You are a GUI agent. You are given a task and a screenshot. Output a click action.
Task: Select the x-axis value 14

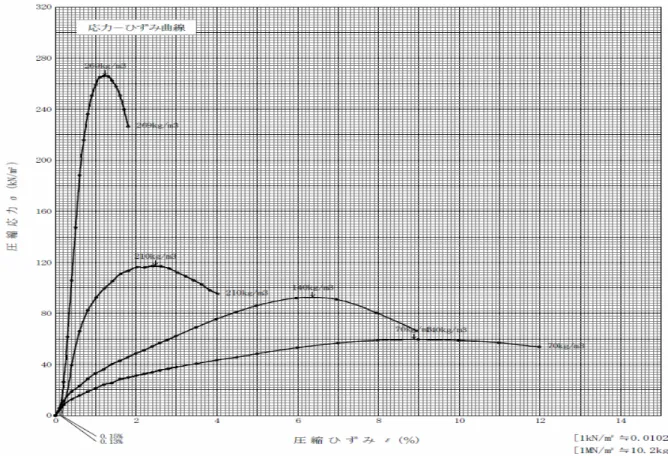click(621, 421)
